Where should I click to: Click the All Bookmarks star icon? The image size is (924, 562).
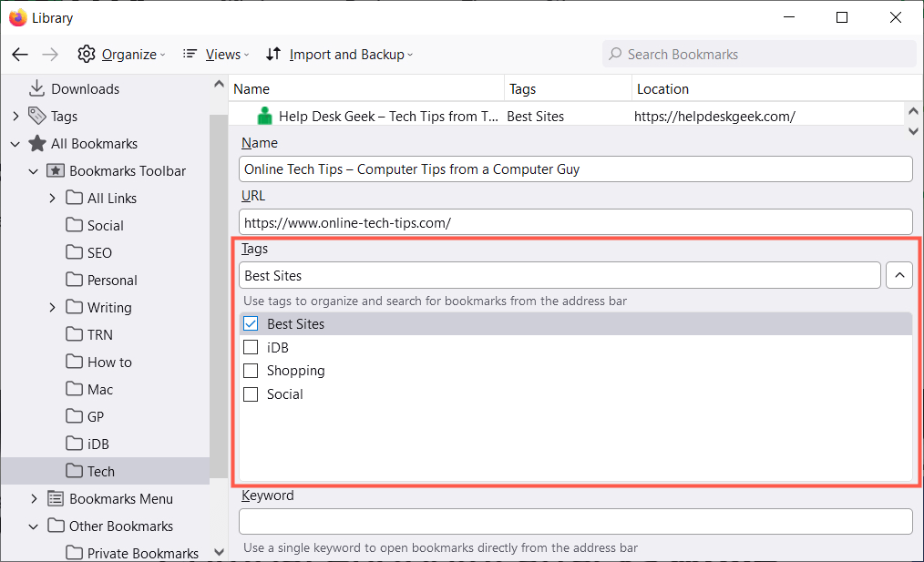click(37, 143)
